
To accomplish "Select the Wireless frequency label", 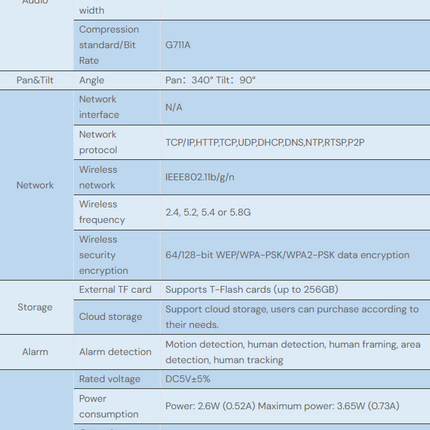I will pos(102,212).
